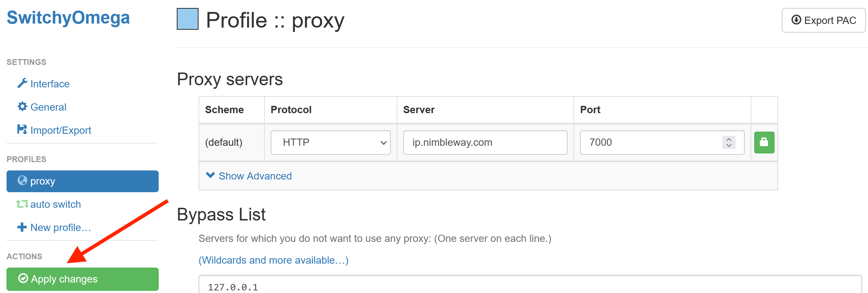The height and width of the screenshot is (293, 868).
Task: Increment the port number stepper arrows
Action: pyautogui.click(x=729, y=139)
